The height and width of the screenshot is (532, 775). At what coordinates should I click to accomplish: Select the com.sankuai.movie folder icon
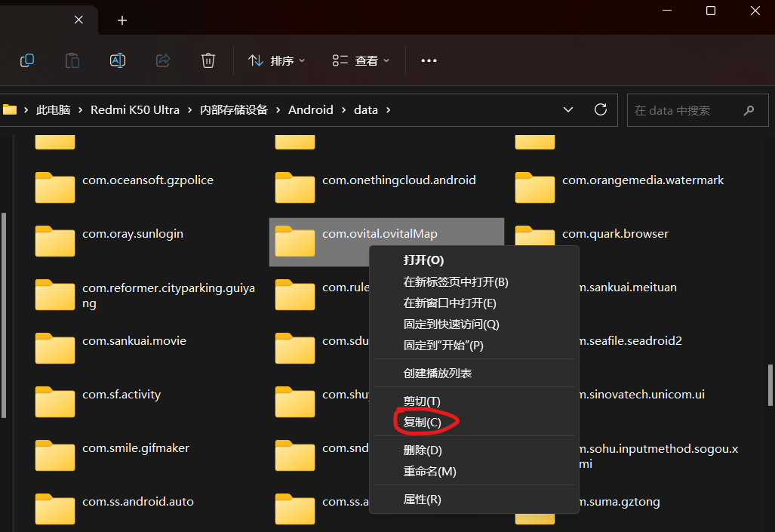tap(55, 348)
